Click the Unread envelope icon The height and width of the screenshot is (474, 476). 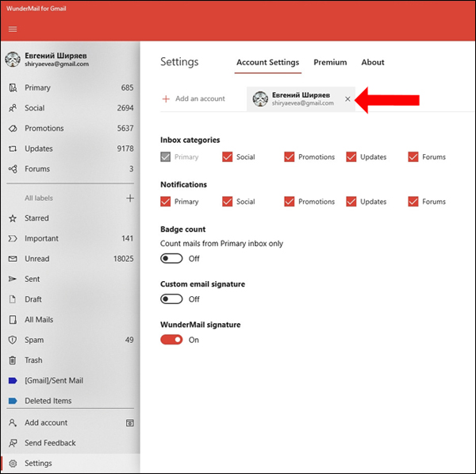click(x=13, y=259)
